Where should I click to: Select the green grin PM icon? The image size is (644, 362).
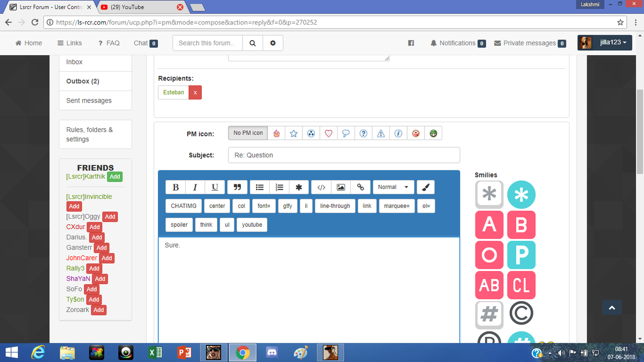coord(433,133)
